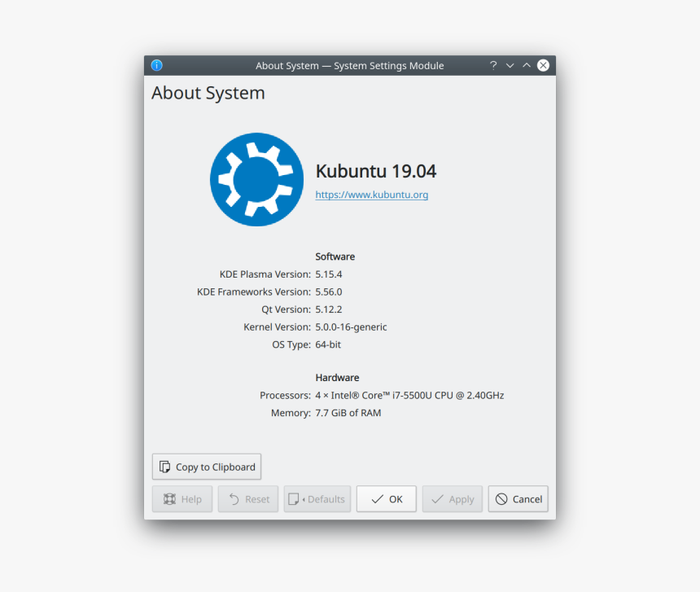Maximize the About System window
The image size is (700, 592).
(527, 65)
